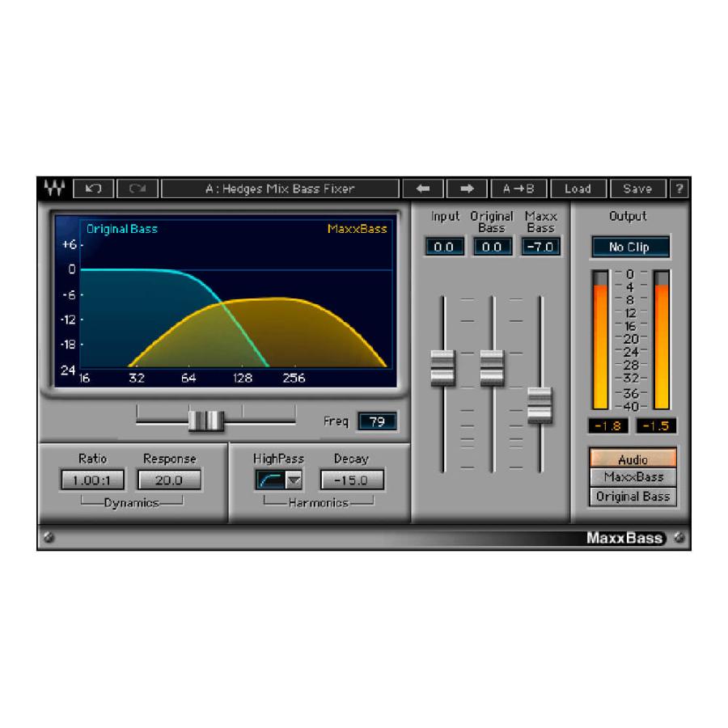Screen dimensions: 728x728
Task: Click the HighPass curve shape display
Action: 271,480
